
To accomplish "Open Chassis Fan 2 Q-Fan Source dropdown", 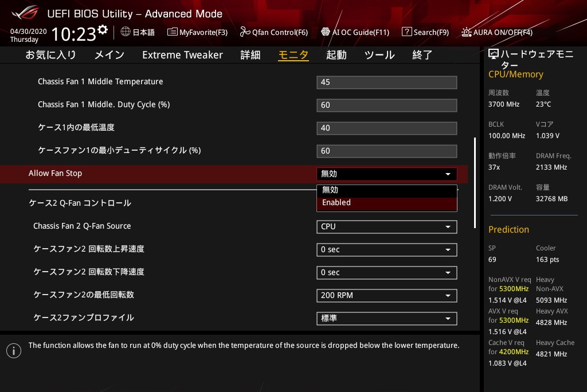I will (x=387, y=226).
